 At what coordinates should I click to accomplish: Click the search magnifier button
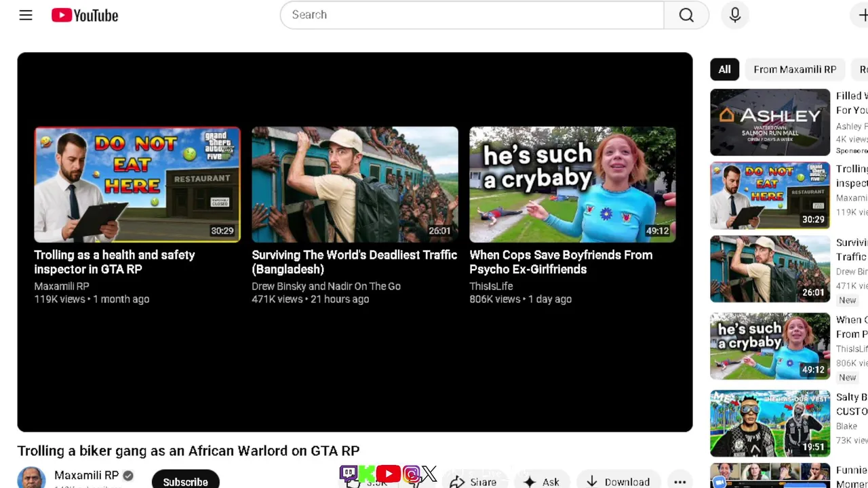(686, 15)
